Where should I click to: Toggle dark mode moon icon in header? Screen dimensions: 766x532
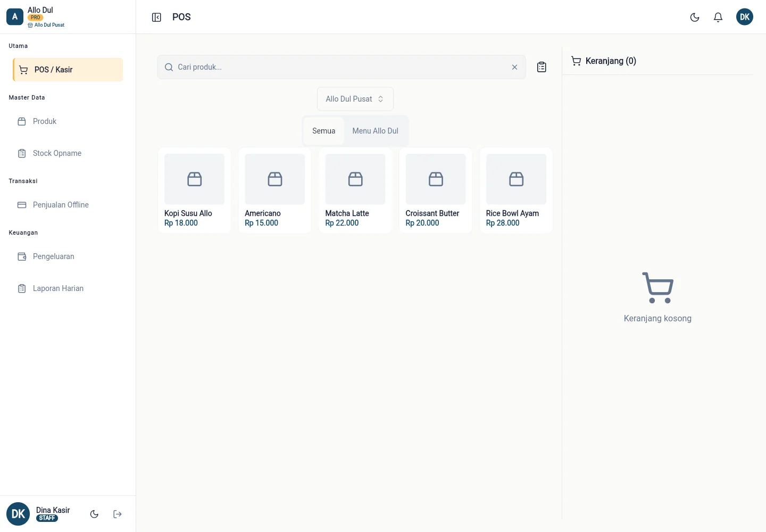[x=695, y=18]
